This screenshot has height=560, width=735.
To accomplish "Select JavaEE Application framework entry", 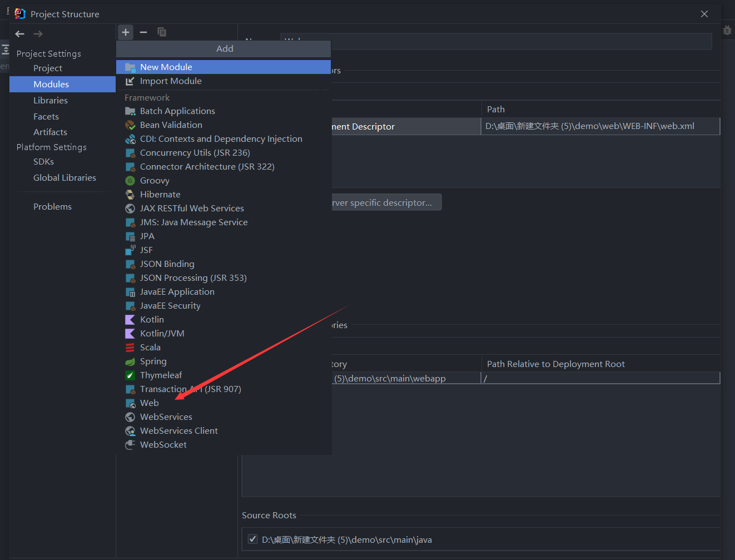I will pos(224,292).
